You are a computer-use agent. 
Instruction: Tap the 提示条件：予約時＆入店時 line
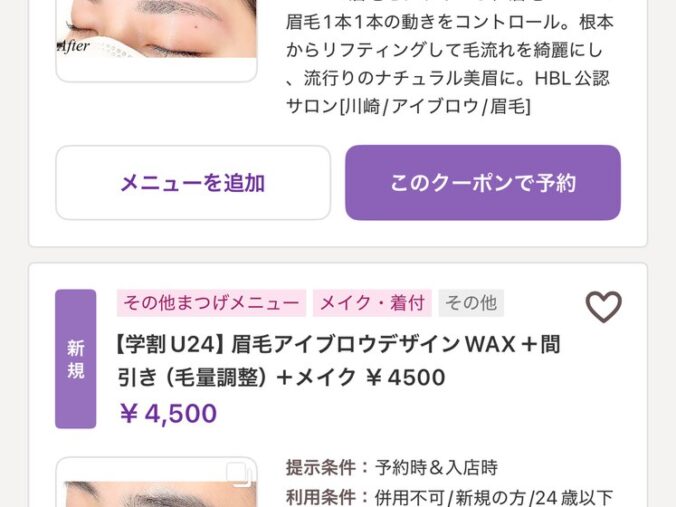click(391, 467)
